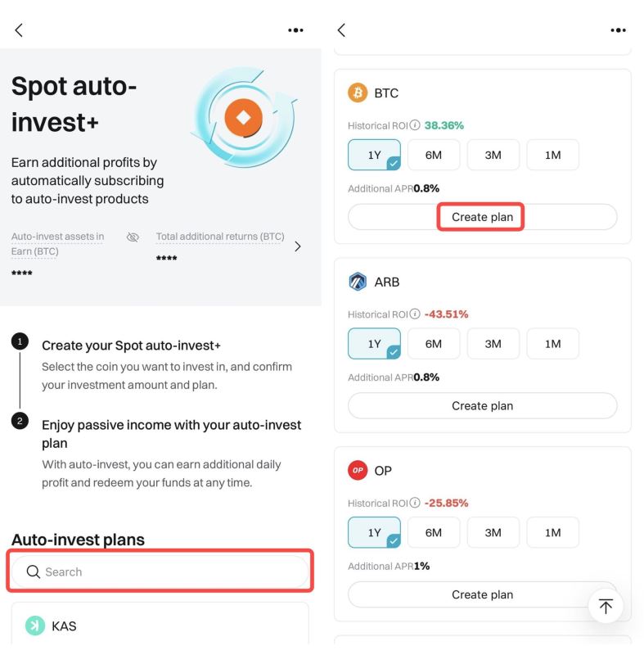The width and height of the screenshot is (644, 655).
Task: Click the OP coin icon
Action: [x=358, y=471]
